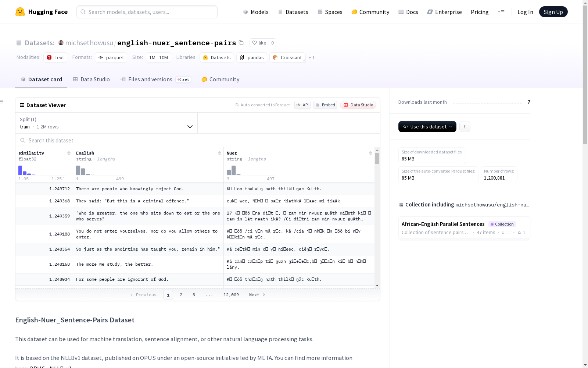Image resolution: width=588 pixels, height=368 pixels.
Task: Open Data Studio from viewer header
Action: (358, 105)
